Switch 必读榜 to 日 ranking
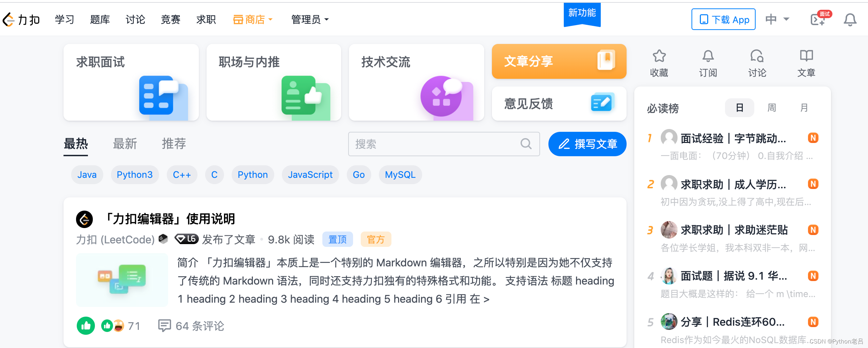This screenshot has width=868, height=348. [x=739, y=108]
